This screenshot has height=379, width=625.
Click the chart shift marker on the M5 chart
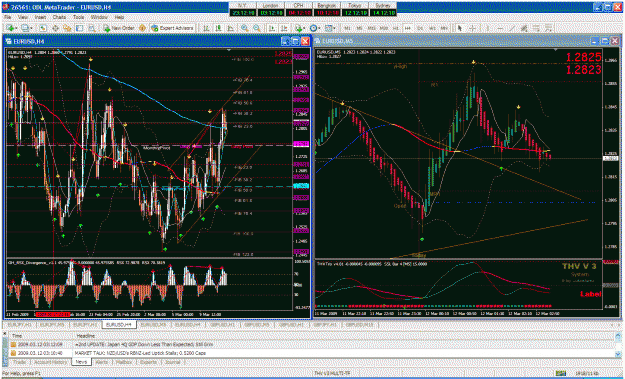[x=557, y=50]
